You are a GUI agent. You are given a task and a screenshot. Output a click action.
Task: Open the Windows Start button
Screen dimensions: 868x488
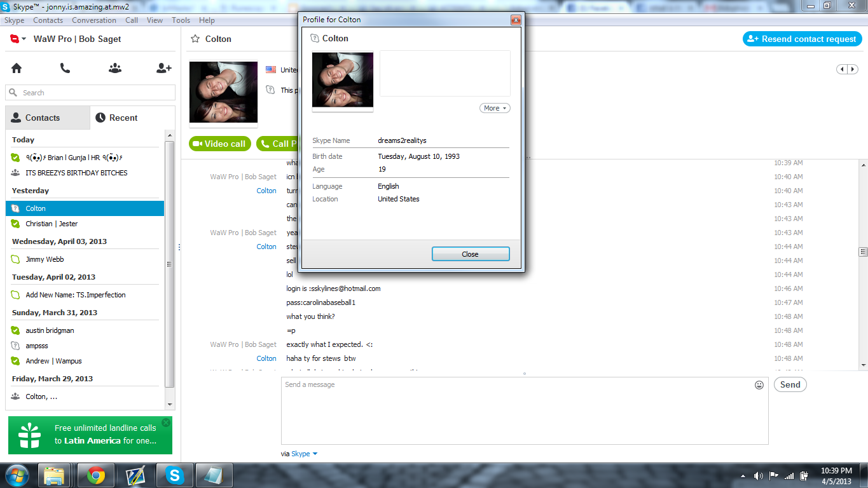[17, 475]
